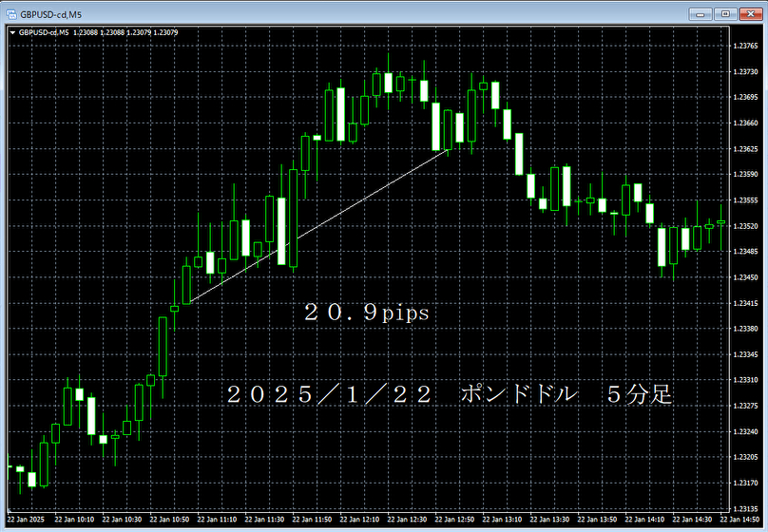
Task: Click price level 1.23765 on price axis
Action: pyautogui.click(x=745, y=46)
